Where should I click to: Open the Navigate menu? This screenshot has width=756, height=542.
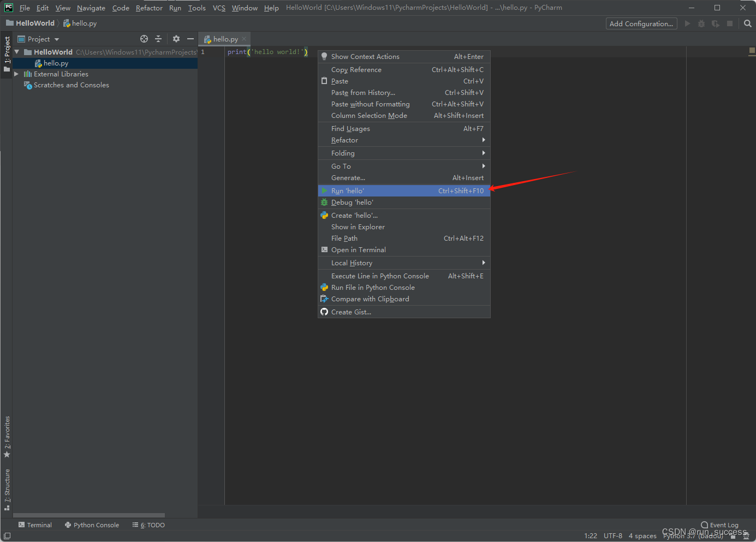pyautogui.click(x=91, y=8)
